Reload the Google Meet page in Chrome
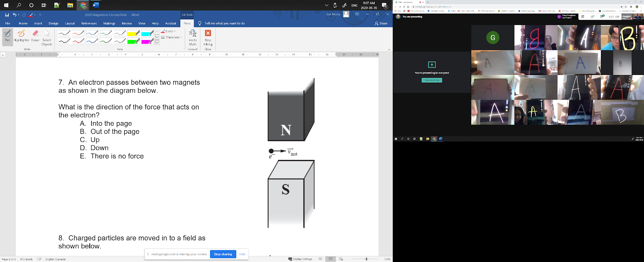The height and width of the screenshot is (262, 644). tap(404, 7)
